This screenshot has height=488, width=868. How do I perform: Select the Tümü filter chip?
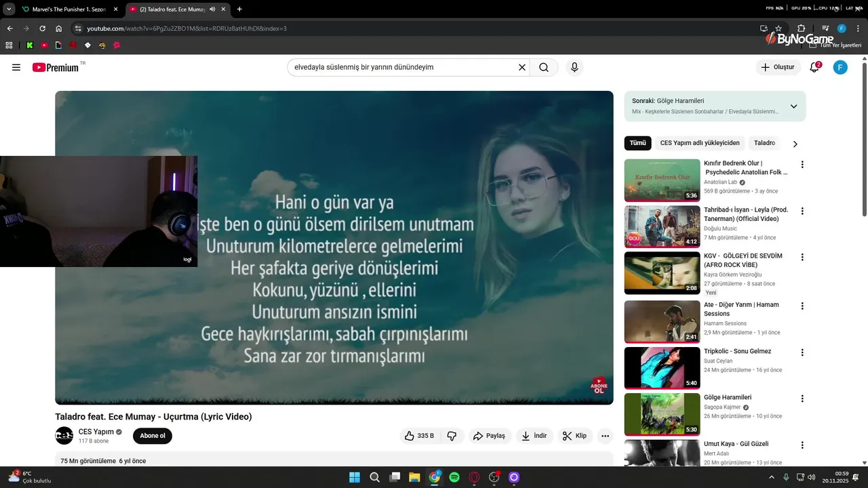pos(637,143)
